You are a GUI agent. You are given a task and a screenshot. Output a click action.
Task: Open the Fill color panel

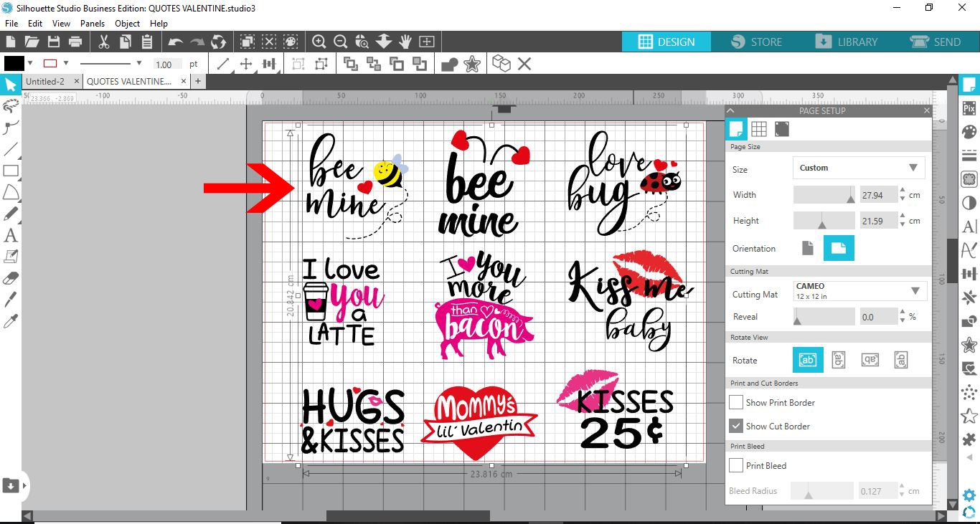pos(969,130)
